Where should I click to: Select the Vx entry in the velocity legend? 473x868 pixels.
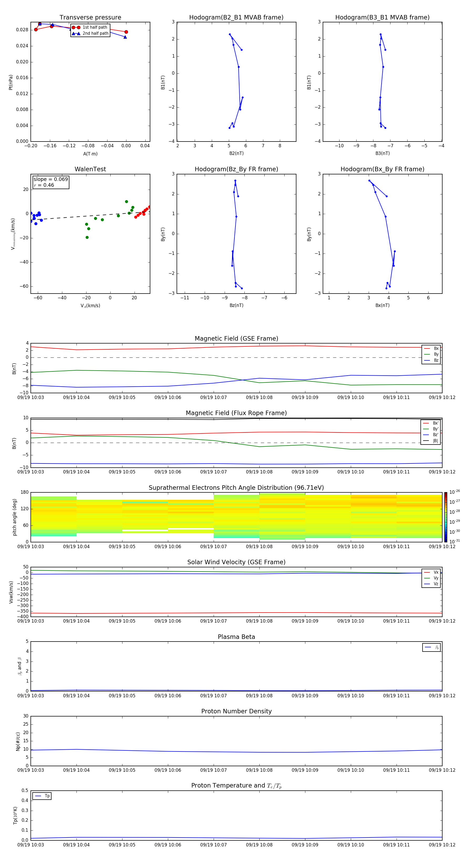pos(431,572)
